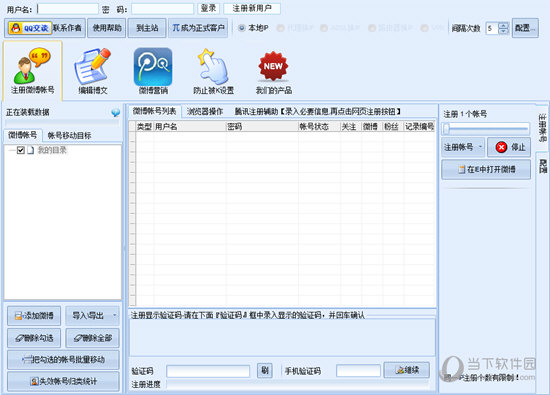The height and width of the screenshot is (395, 550).
Task: Click the 验证码 input field
Action: pos(208,371)
